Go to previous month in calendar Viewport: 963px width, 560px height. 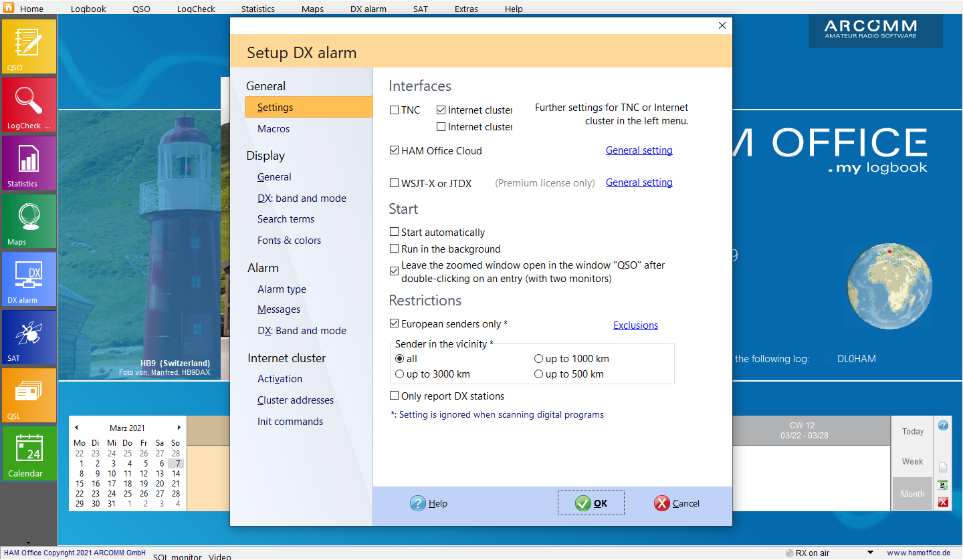[76, 428]
